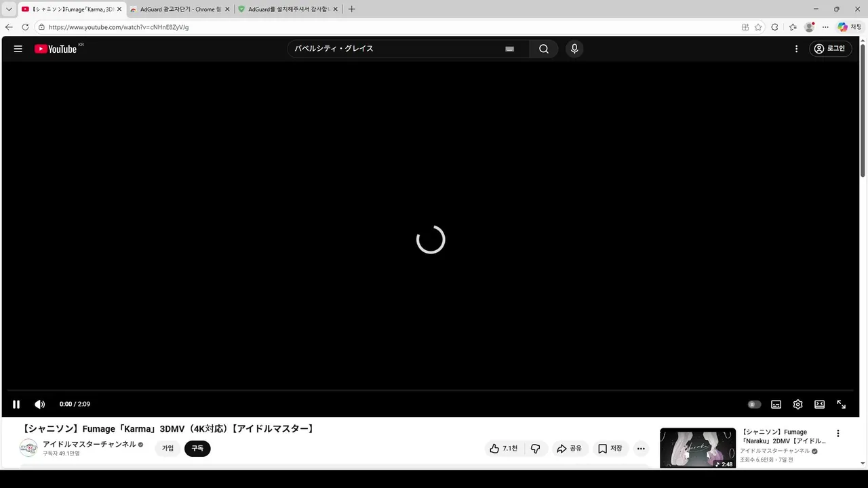Enter full screen mode
Image resolution: width=868 pixels, height=488 pixels.
pyautogui.click(x=841, y=404)
